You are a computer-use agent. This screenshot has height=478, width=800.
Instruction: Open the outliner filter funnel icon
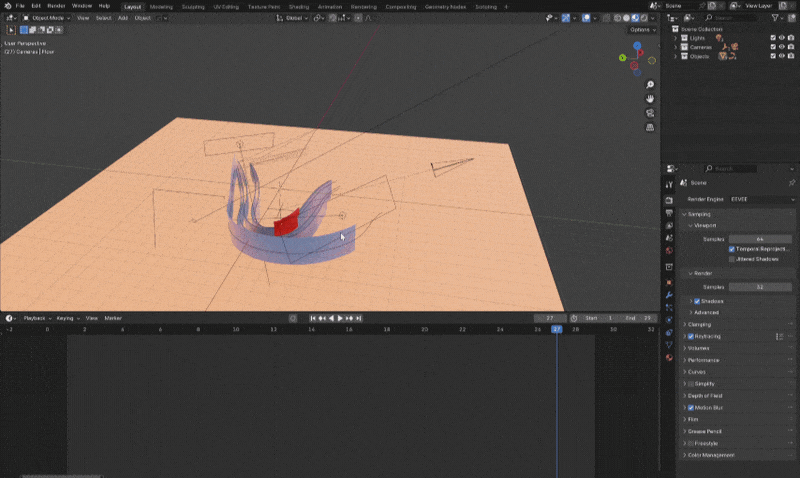coord(775,18)
